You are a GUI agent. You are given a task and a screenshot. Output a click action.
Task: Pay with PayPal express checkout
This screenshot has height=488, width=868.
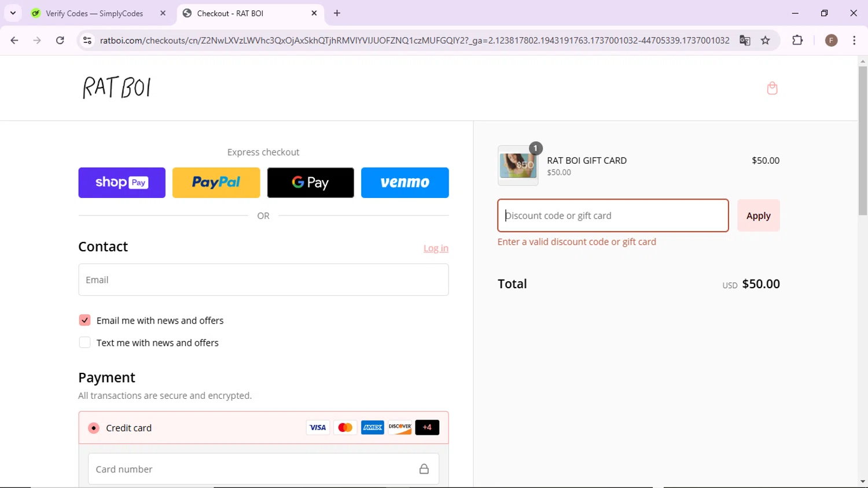pos(216,183)
